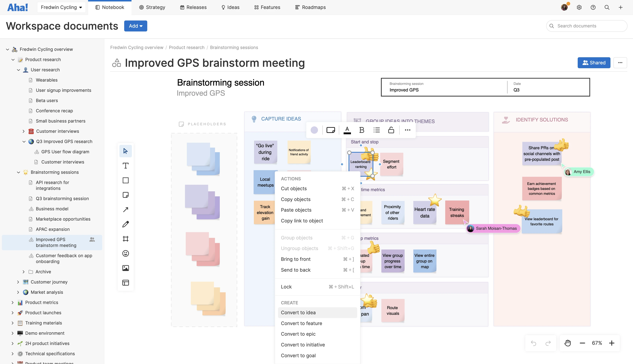This screenshot has width=633, height=364.
Task: Toggle the lock on selected note
Action: pos(391,130)
